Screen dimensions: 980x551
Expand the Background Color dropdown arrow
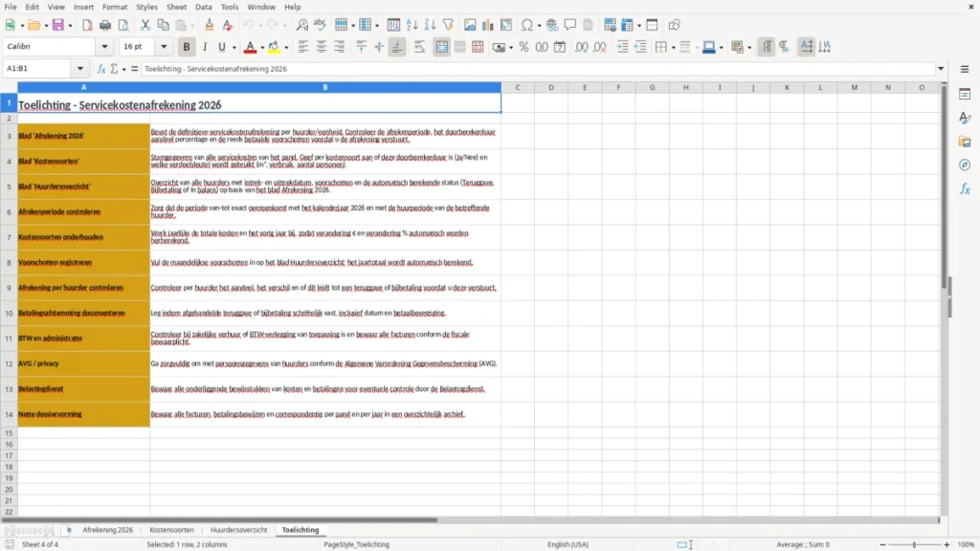(x=286, y=48)
